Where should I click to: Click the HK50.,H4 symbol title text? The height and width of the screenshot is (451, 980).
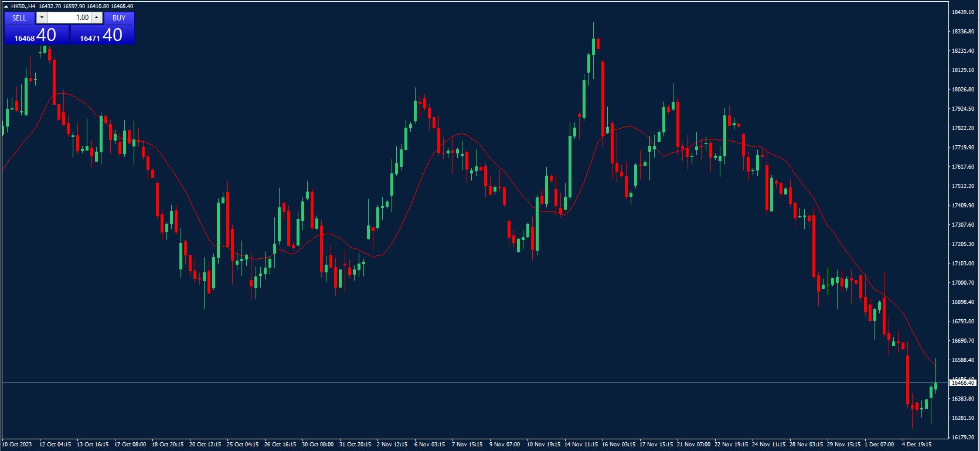(x=23, y=6)
